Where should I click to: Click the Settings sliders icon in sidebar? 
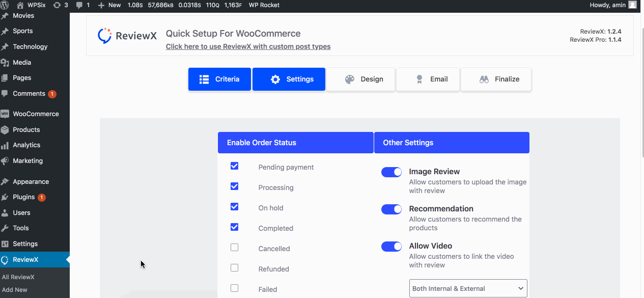(5, 244)
